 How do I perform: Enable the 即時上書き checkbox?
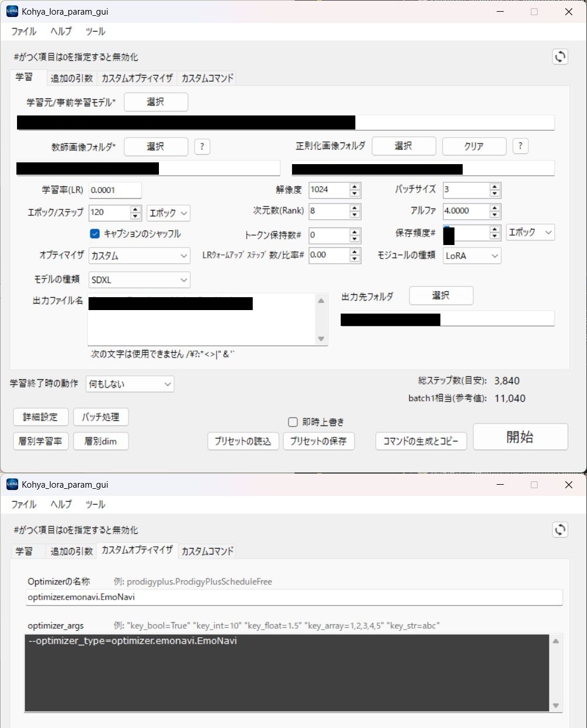click(x=293, y=422)
